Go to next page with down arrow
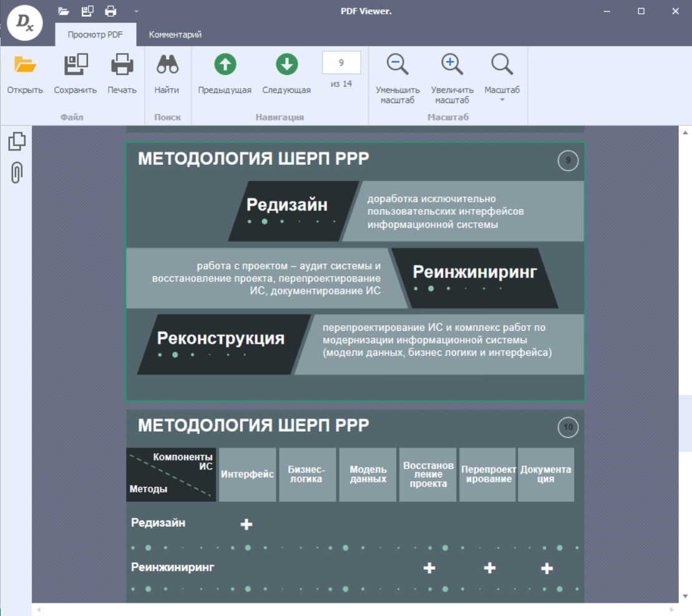 [286, 65]
